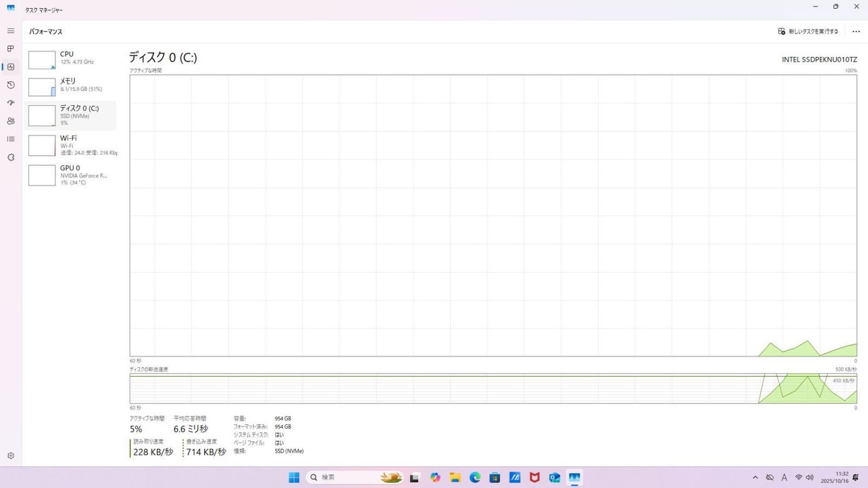
Task: Open the Services page puzzle icon
Action: [x=10, y=157]
